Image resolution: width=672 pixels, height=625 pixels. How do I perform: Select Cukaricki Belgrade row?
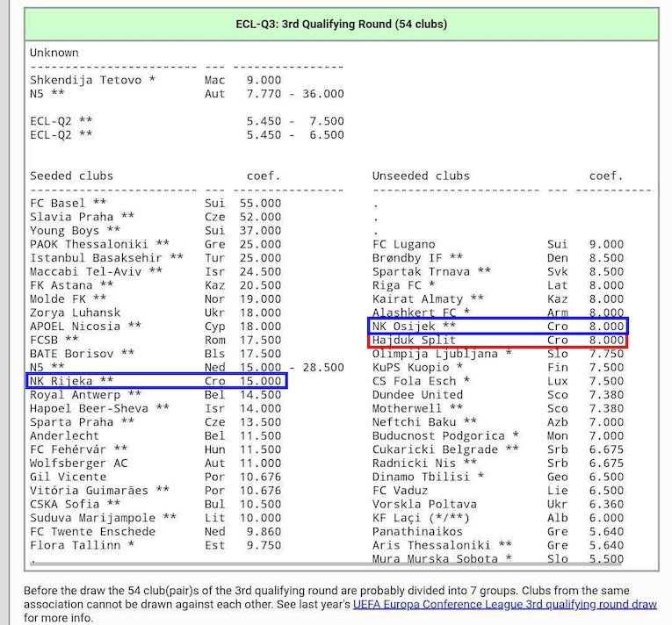[x=498, y=449]
